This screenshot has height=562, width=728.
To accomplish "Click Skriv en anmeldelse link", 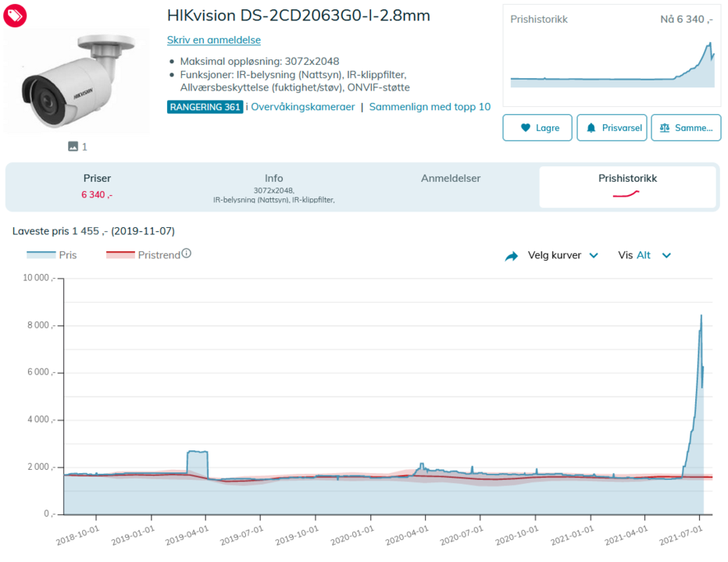I will (x=214, y=40).
